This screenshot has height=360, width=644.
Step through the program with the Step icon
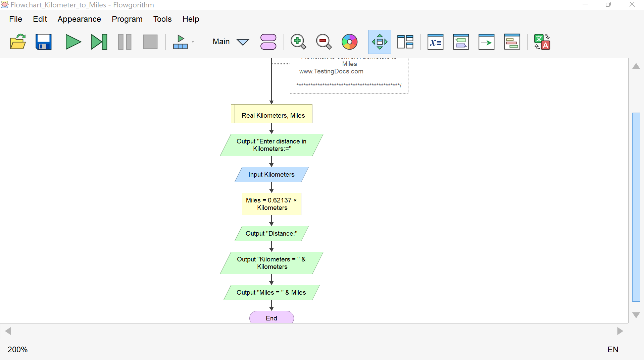[x=99, y=42]
